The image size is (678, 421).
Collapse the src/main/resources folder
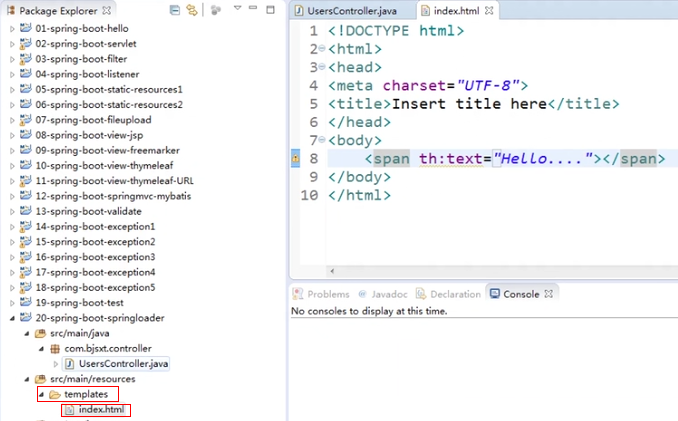[27, 379]
